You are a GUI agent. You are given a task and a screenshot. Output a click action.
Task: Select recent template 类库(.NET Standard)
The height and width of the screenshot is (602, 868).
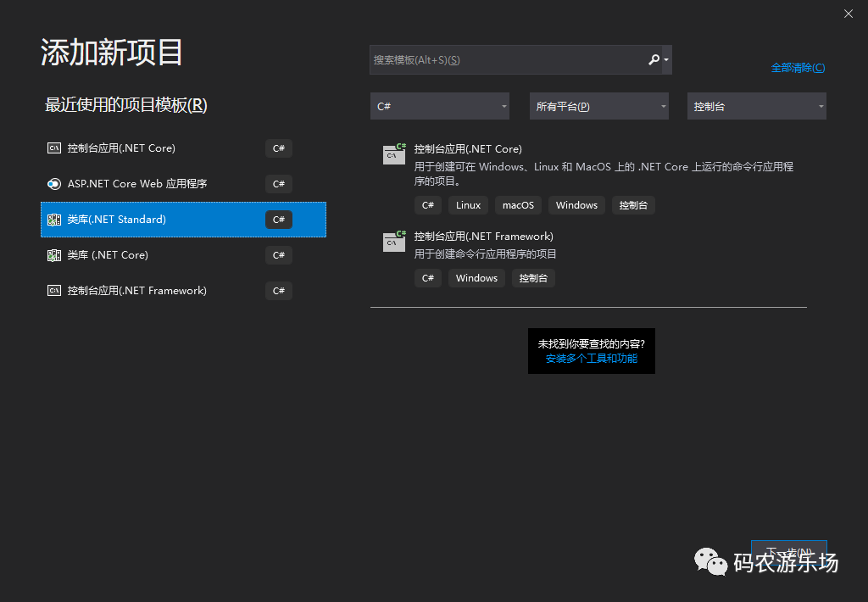[183, 220]
